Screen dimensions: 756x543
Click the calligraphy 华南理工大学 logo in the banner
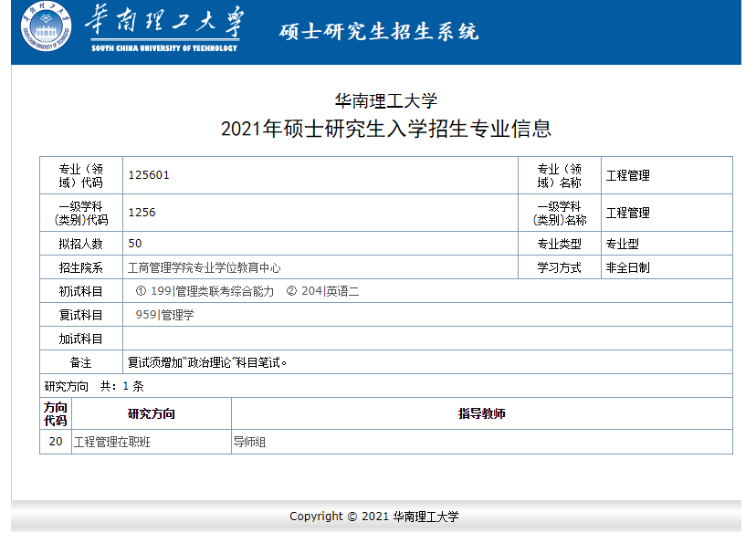164,22
